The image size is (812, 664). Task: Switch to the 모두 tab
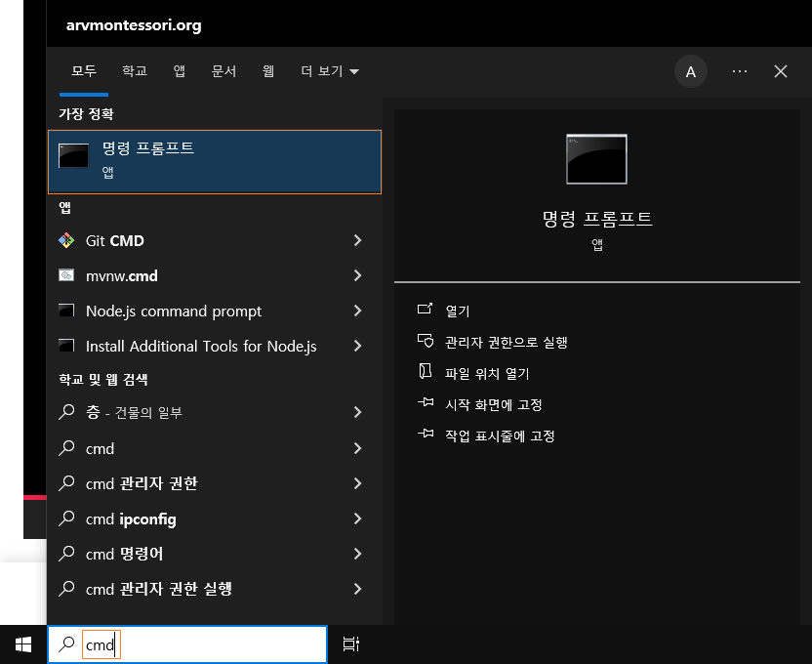84,71
